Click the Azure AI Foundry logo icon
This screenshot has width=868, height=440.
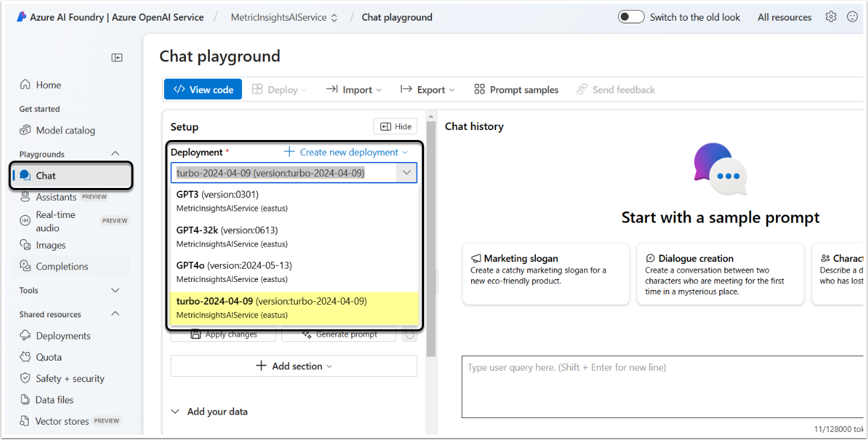click(21, 17)
